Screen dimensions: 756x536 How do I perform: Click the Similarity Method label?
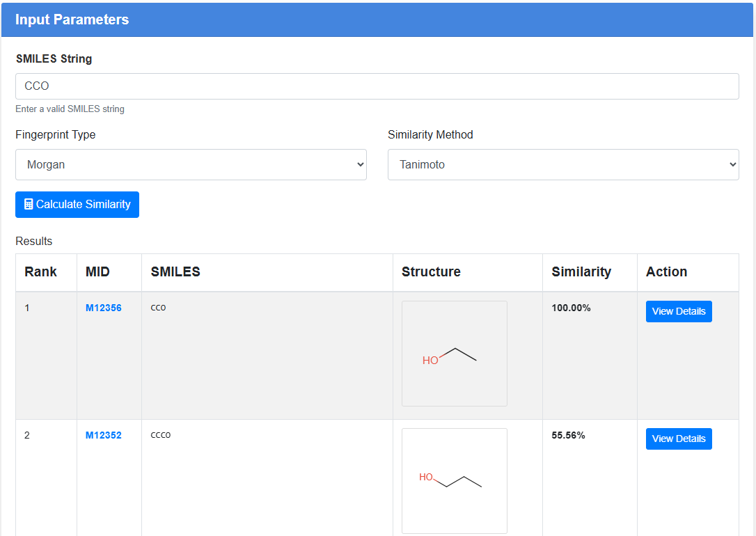pos(430,135)
